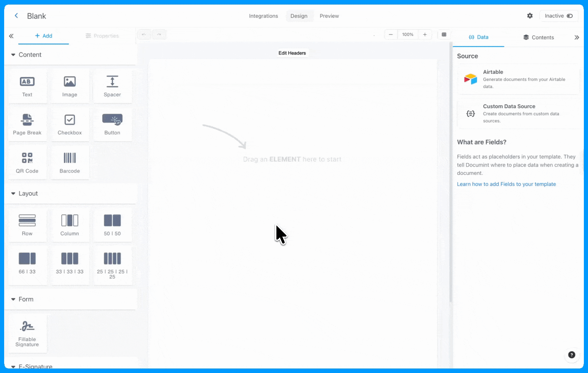Collapse the Content section
Viewport: 588px width, 373px height.
click(x=13, y=55)
